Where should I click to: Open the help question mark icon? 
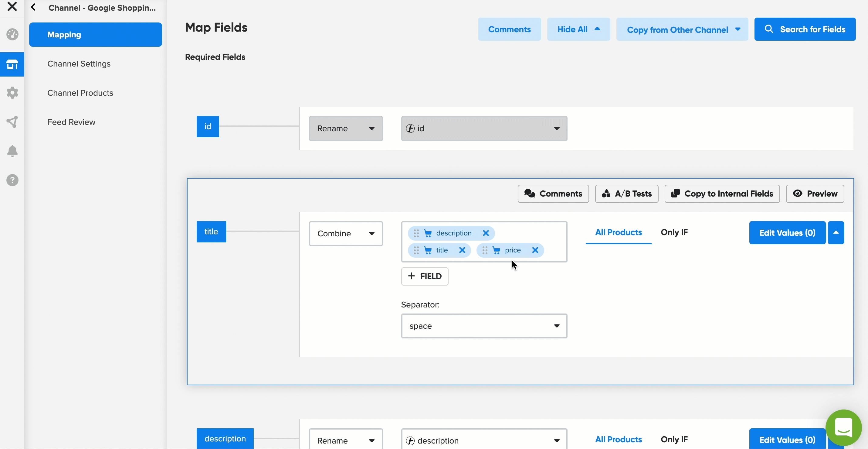[12, 180]
